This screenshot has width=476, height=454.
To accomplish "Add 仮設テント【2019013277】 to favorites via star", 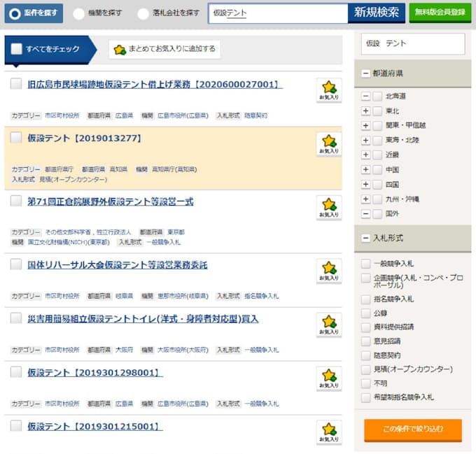I will (328, 144).
